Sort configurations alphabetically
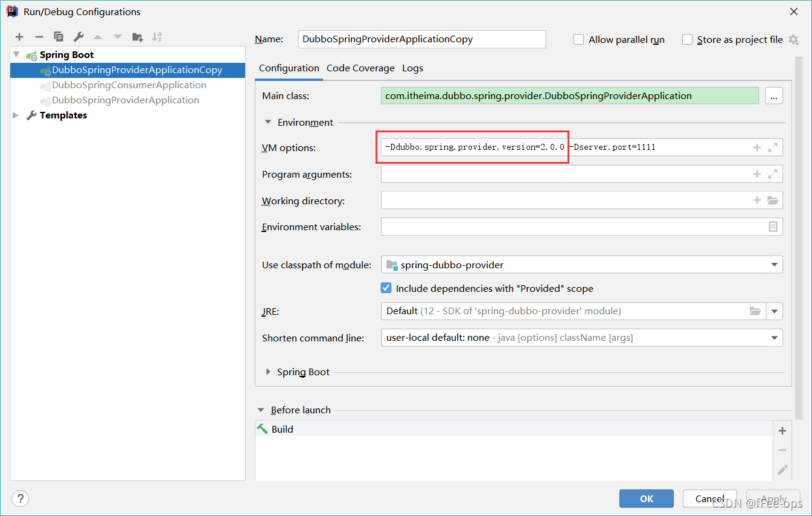This screenshot has height=516, width=812. (157, 37)
